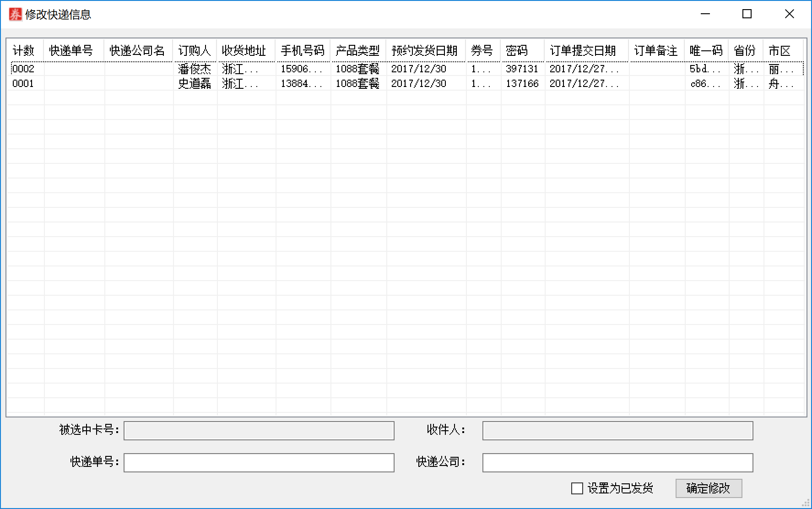This screenshot has width=812, height=509.
Task: Select the customer name 史道磊
Action: 195,83
